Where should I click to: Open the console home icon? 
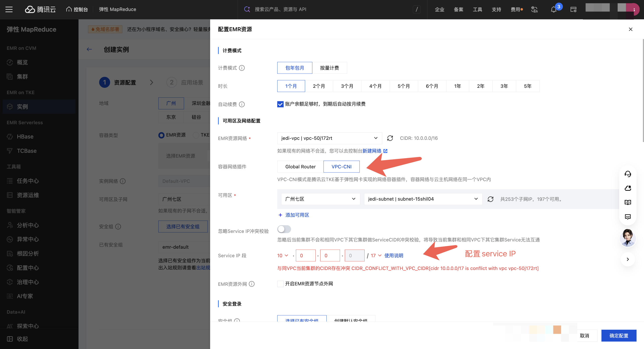tap(69, 9)
